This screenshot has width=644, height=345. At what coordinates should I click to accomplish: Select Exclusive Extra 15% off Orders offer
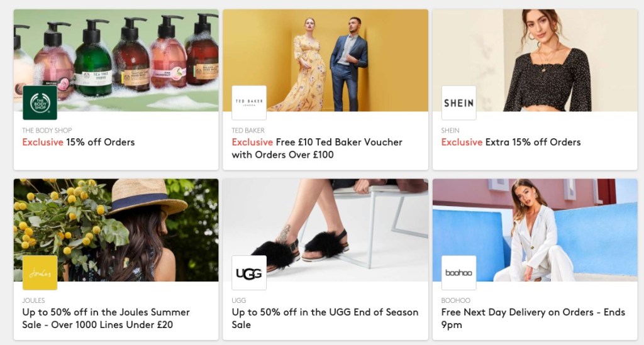pos(511,143)
